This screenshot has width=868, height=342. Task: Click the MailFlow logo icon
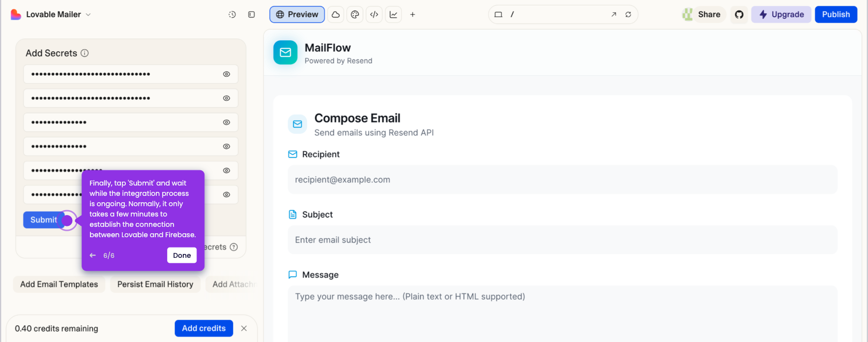[x=286, y=53]
